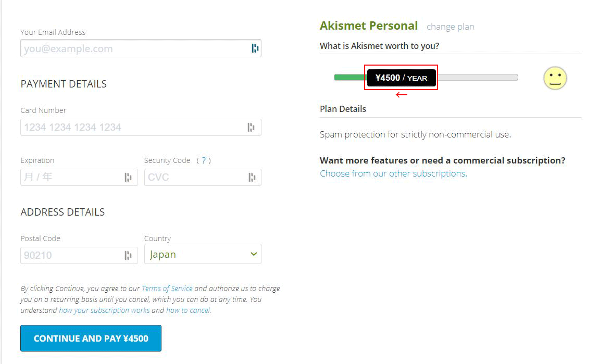This screenshot has width=599, height=364.
Task: Follow the how to cancel link
Action: click(x=188, y=310)
